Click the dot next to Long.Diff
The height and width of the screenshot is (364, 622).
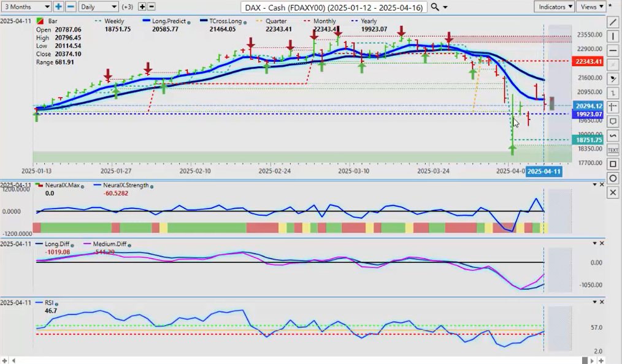click(74, 245)
